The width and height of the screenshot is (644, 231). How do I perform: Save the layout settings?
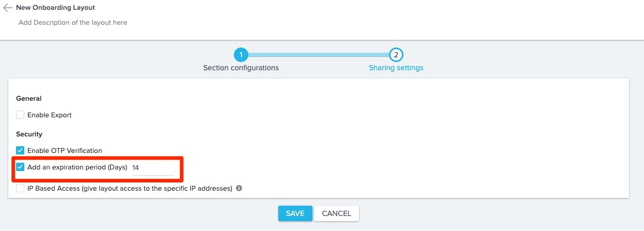[x=295, y=213]
